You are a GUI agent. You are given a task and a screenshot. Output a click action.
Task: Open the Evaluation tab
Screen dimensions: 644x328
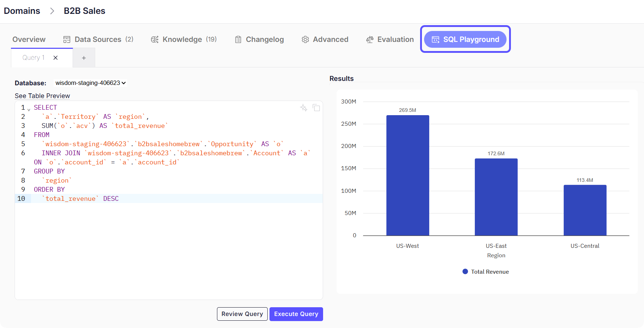pos(390,39)
